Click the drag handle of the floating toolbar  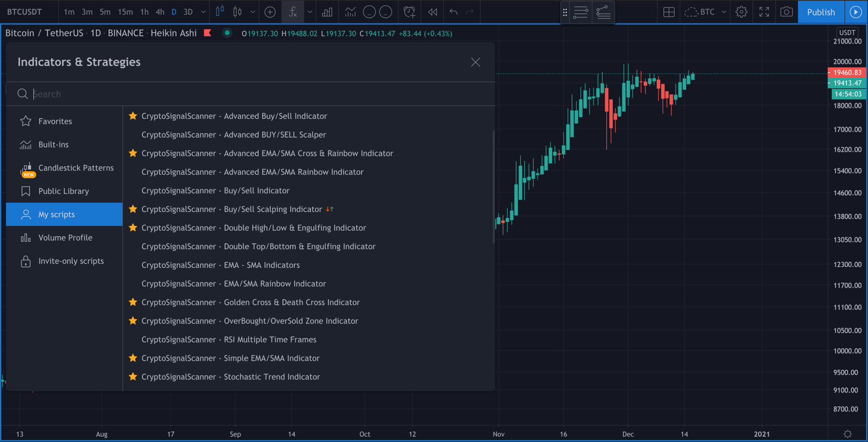(565, 12)
